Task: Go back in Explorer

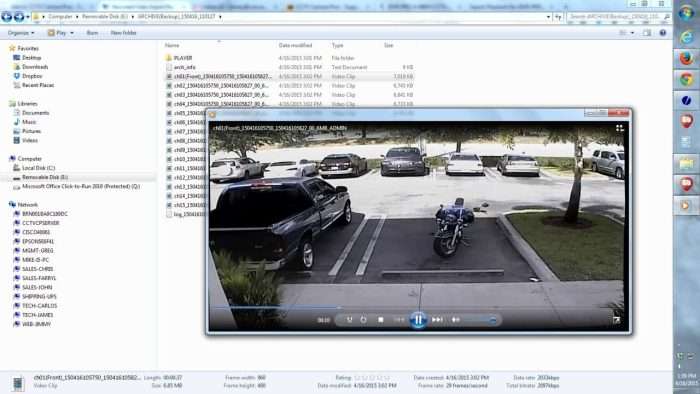Action: point(7,17)
